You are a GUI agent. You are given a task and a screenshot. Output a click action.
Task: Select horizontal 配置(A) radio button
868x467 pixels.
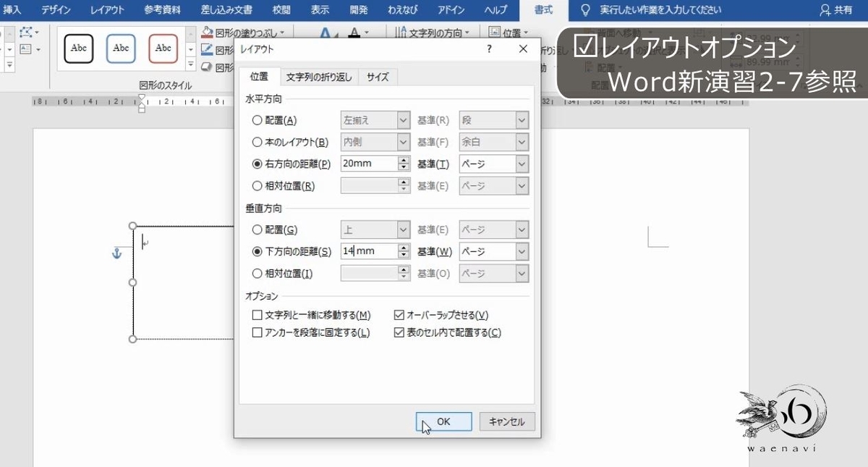point(257,120)
